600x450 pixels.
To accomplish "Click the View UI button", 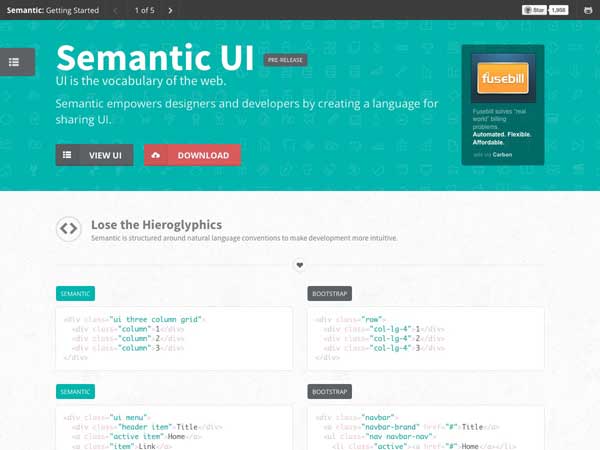I will [95, 155].
